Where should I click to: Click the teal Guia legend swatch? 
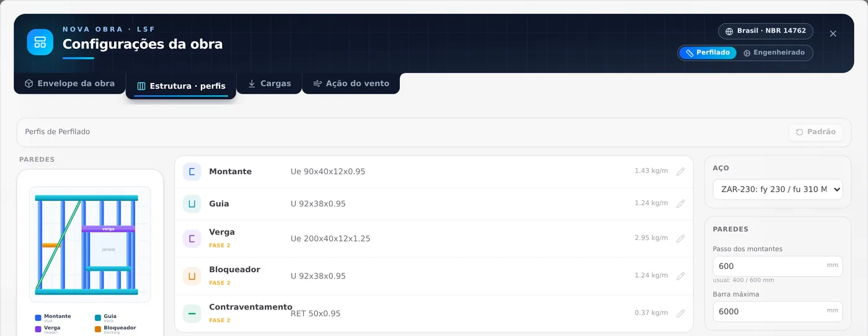tap(98, 317)
